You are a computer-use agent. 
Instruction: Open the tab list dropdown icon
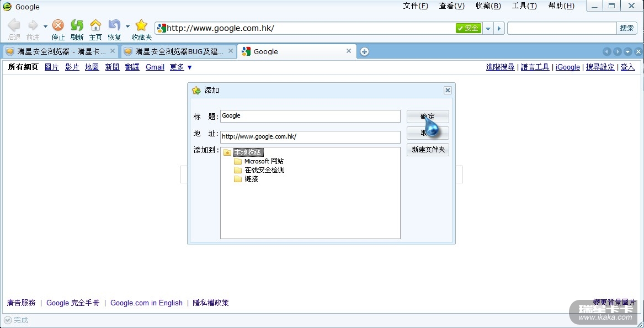(627, 51)
